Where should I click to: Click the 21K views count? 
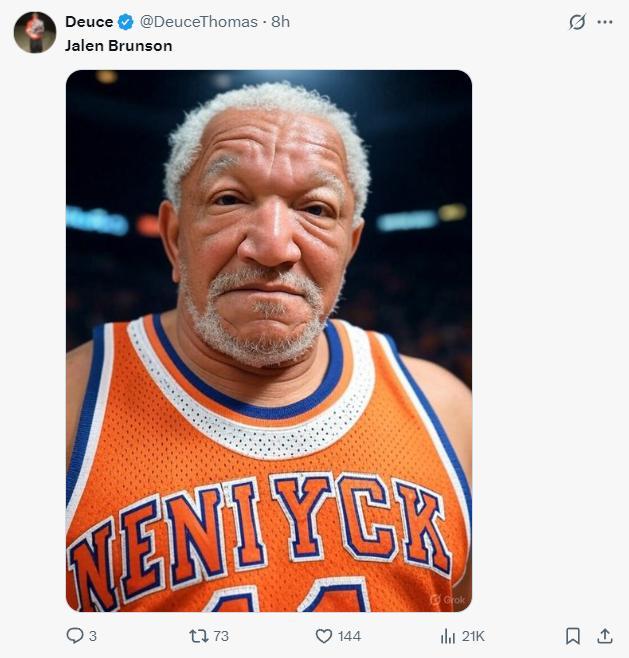tap(473, 636)
